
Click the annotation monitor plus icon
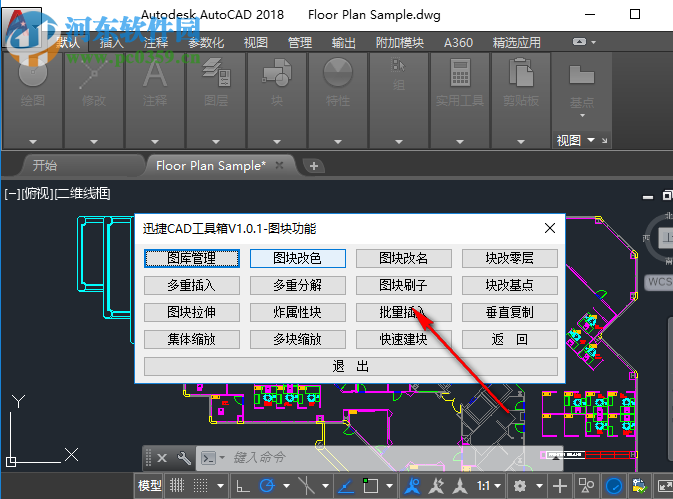point(560,486)
